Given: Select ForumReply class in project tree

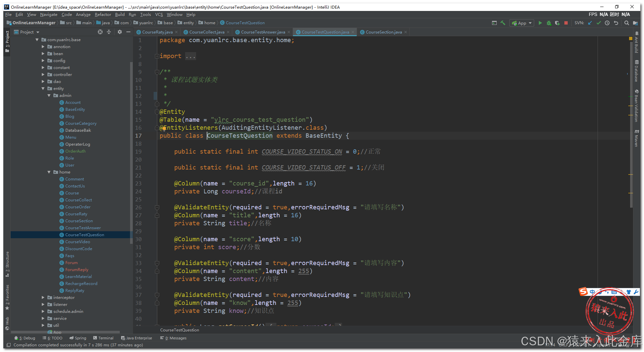Looking at the screenshot, I should click(x=77, y=270).
